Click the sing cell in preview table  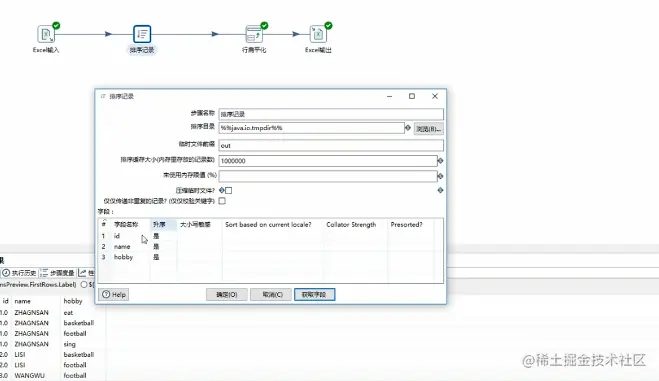tap(69, 344)
